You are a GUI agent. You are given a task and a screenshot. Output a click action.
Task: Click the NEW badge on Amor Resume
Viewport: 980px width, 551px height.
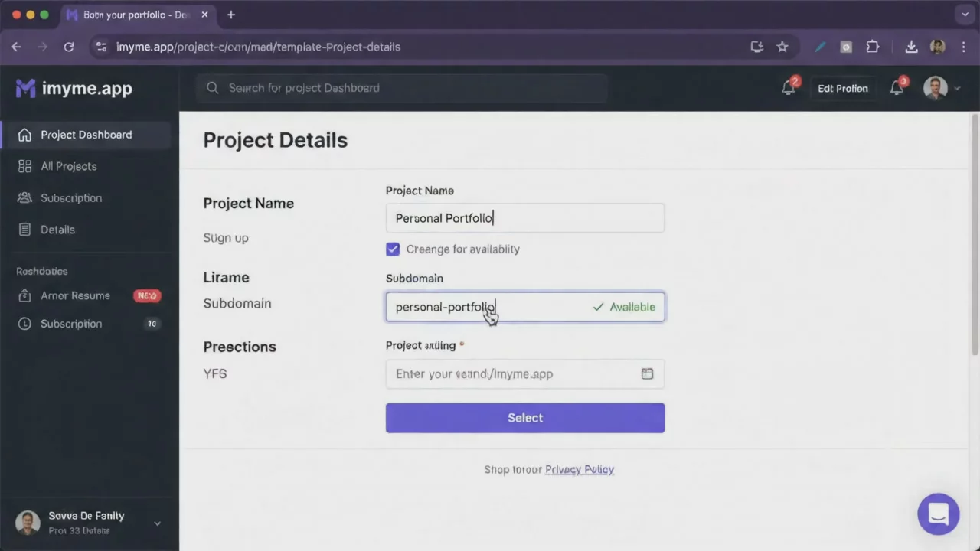click(x=146, y=295)
